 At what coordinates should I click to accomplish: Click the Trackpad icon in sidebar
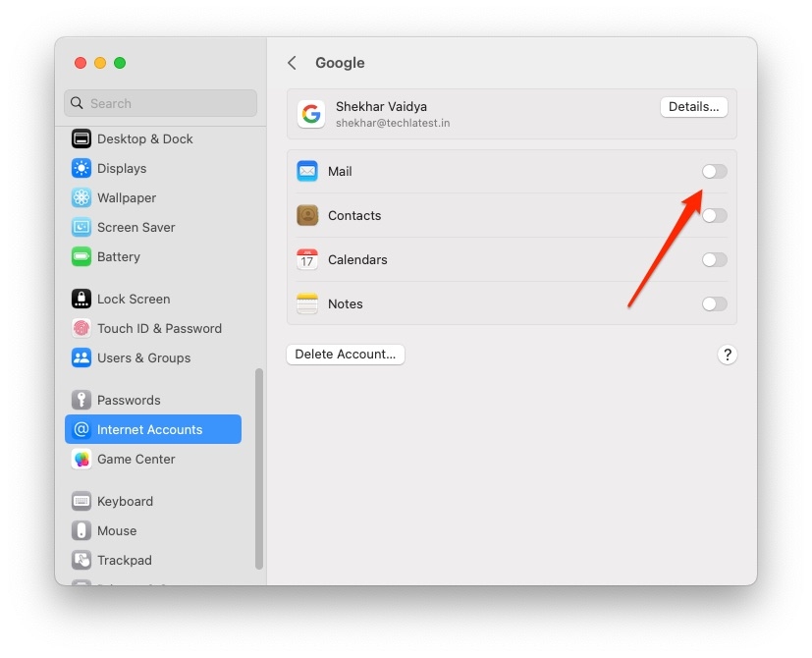tap(81, 560)
